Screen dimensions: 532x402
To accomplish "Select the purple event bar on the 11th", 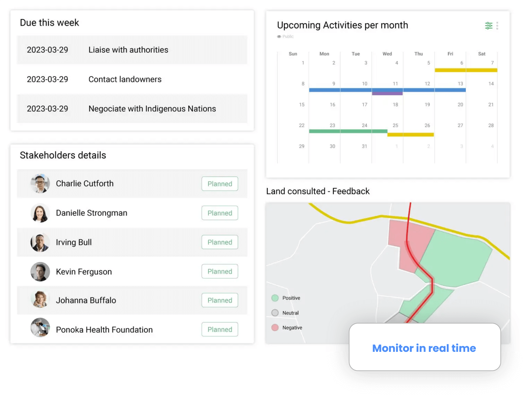I will click(x=387, y=93).
